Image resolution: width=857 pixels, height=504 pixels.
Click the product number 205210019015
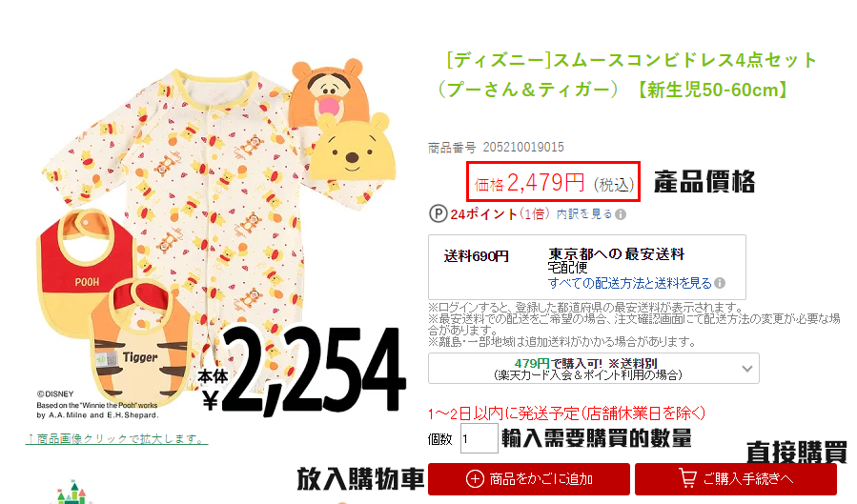coord(523,147)
